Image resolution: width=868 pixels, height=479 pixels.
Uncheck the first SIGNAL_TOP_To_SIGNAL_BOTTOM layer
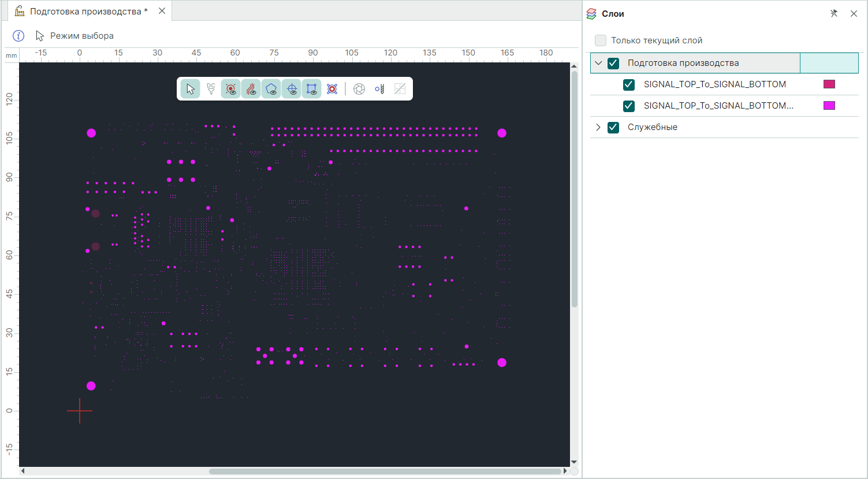click(629, 84)
